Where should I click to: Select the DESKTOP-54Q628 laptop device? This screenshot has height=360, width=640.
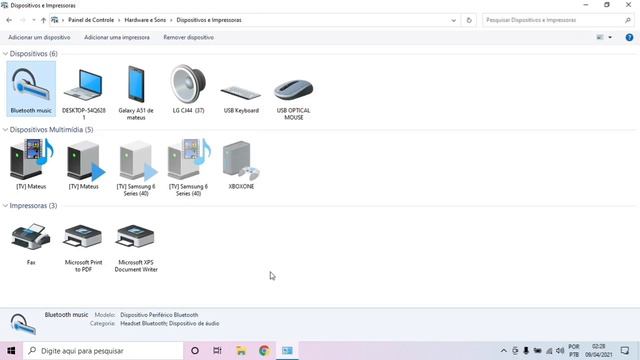click(x=84, y=92)
